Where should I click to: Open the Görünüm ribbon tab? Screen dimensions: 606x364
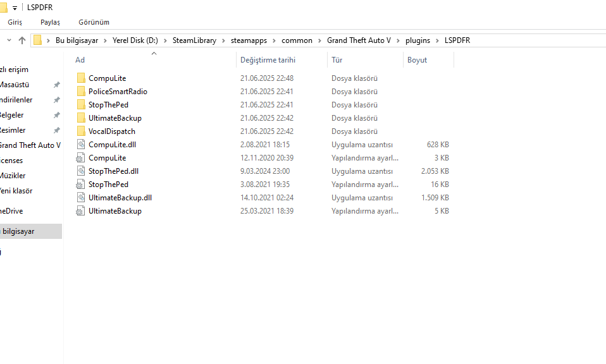94,22
